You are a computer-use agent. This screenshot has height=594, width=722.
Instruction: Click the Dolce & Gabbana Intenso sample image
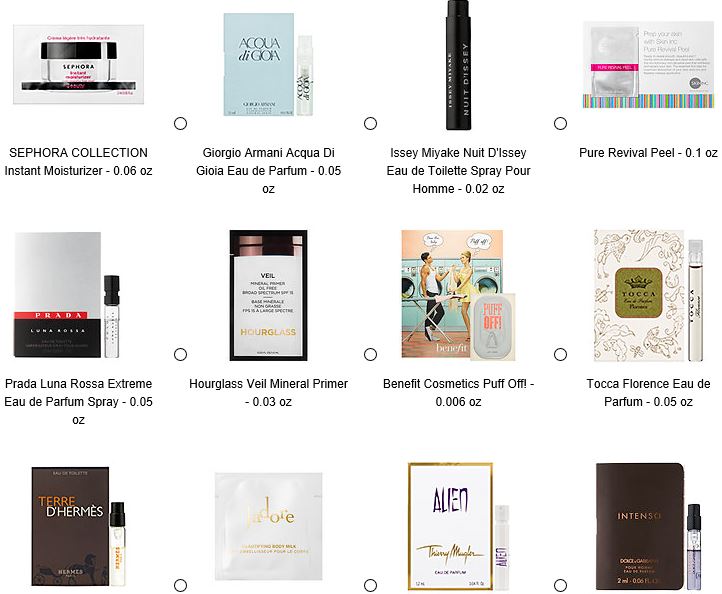point(648,526)
